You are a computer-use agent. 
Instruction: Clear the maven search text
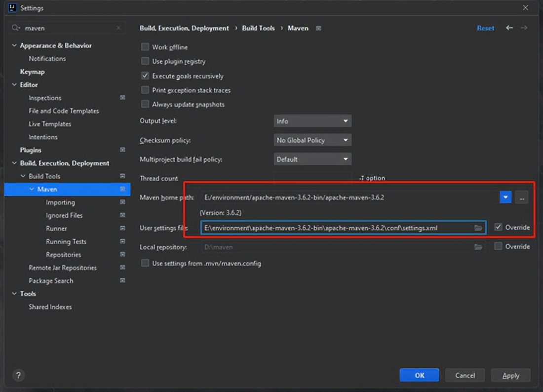(x=118, y=28)
